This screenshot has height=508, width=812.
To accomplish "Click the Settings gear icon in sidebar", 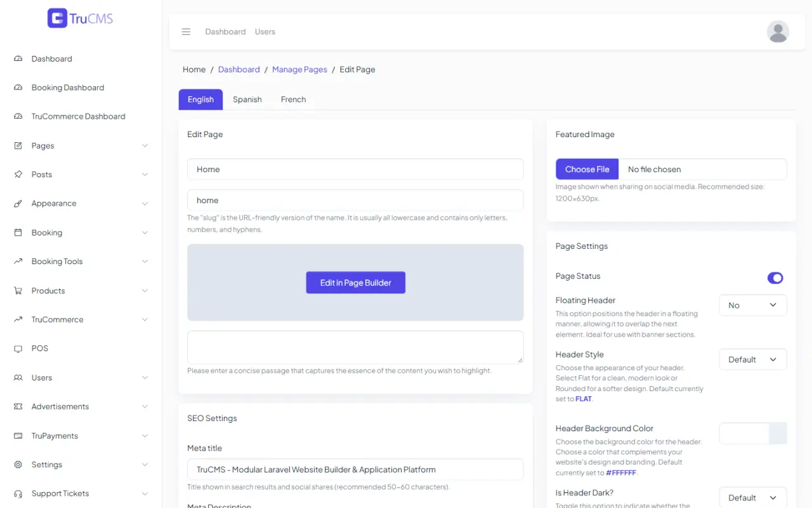I will point(18,465).
